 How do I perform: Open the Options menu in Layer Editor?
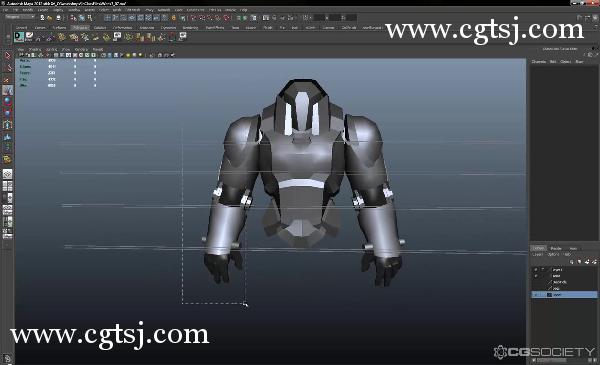553,254
